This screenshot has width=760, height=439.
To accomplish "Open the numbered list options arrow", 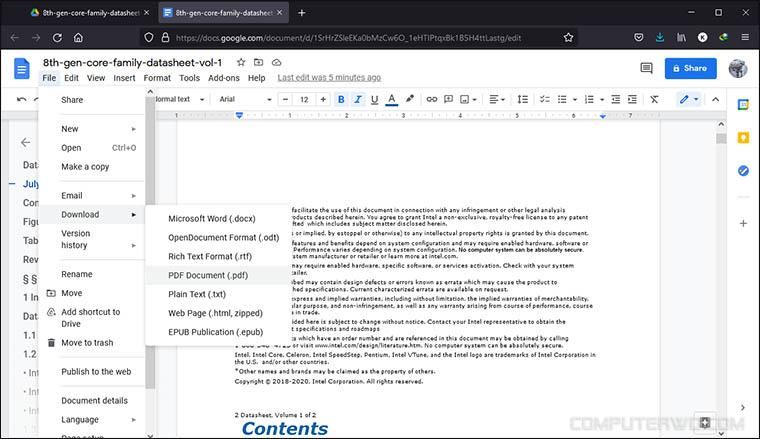I will pyautogui.click(x=602, y=99).
